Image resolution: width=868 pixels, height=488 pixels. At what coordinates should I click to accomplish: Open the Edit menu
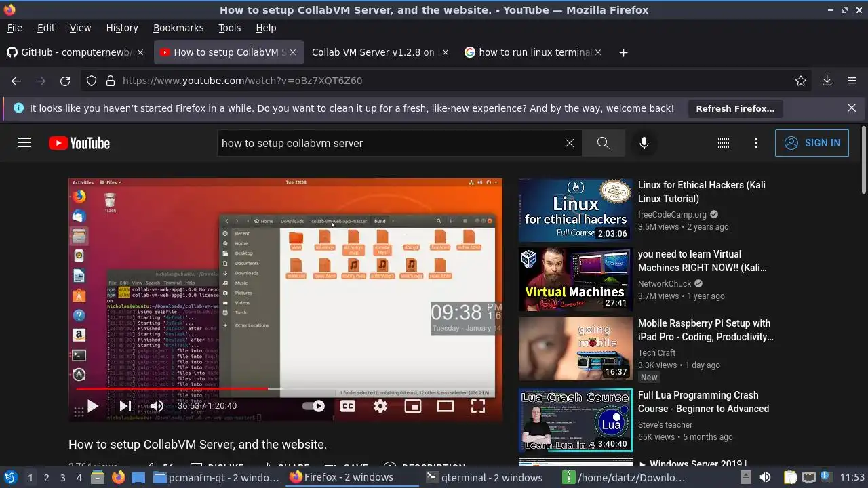(x=46, y=28)
